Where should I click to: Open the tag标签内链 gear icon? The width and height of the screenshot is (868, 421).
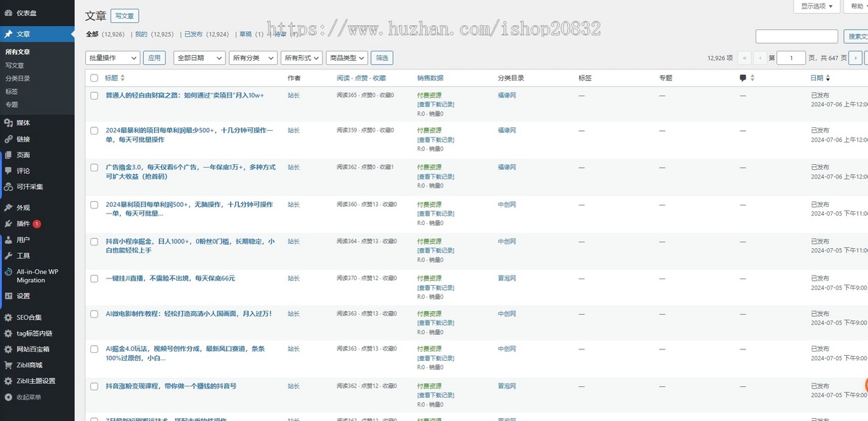8,333
